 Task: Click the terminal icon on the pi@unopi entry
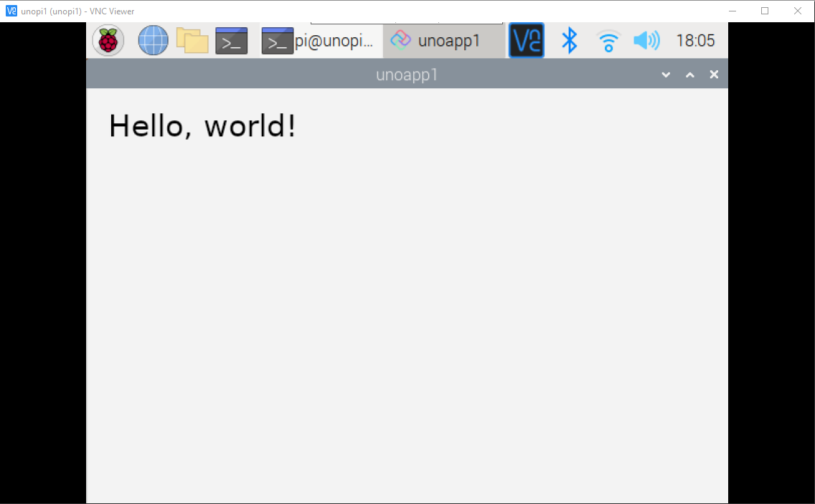[278, 41]
